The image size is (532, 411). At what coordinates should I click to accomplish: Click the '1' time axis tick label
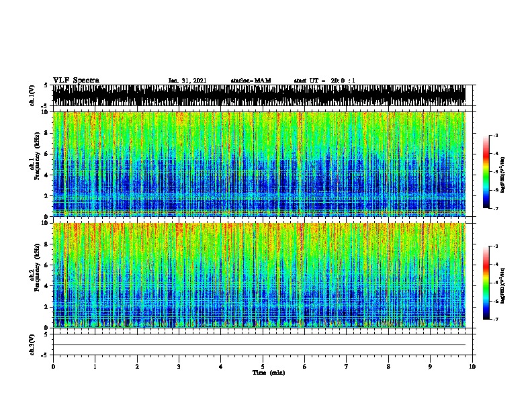[x=95, y=366]
